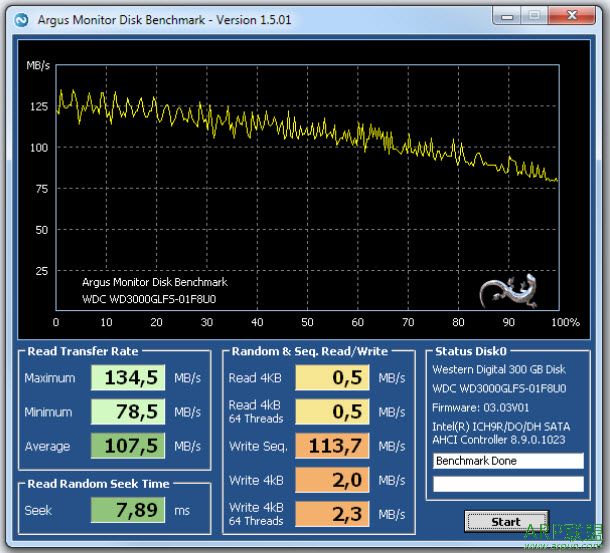The height and width of the screenshot is (553, 610).
Task: Close the Disk Benchmark window
Action: click(571, 17)
